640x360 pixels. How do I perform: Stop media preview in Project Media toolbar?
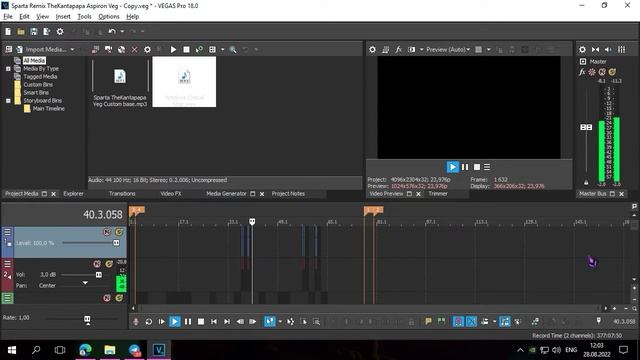[186, 49]
